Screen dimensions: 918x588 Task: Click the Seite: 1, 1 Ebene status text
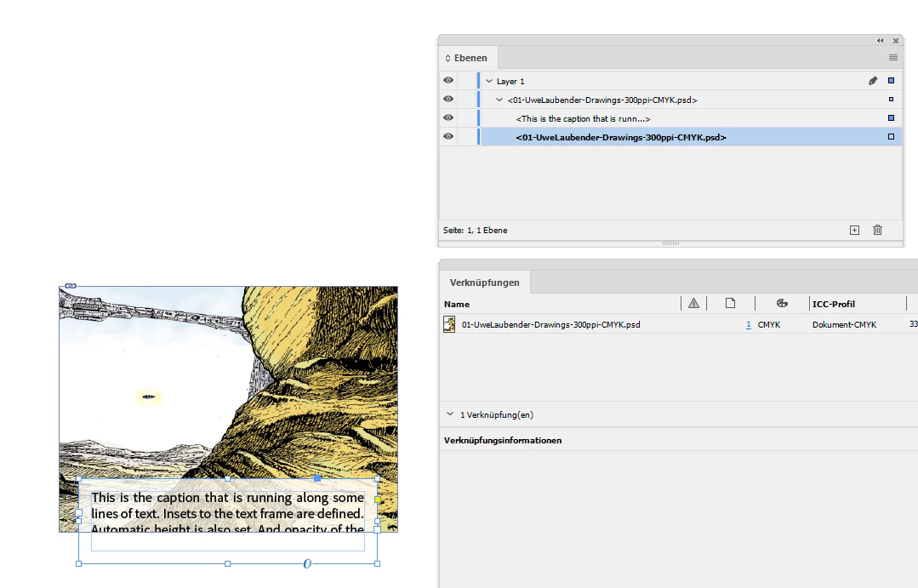click(476, 230)
